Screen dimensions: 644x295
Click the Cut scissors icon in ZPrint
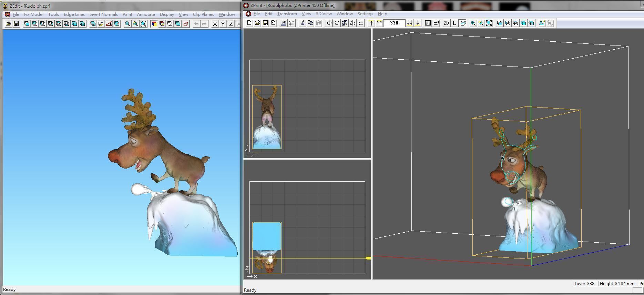pyautogui.click(x=302, y=23)
